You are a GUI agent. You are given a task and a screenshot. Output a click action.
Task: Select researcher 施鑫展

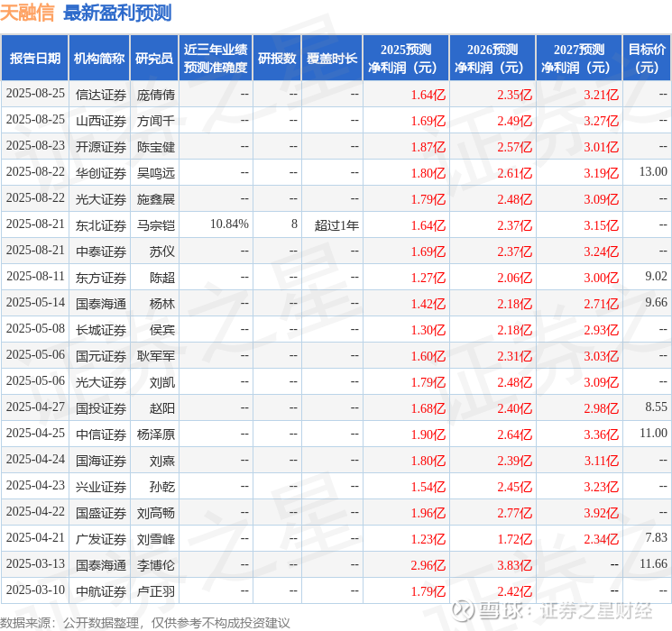[x=155, y=199]
